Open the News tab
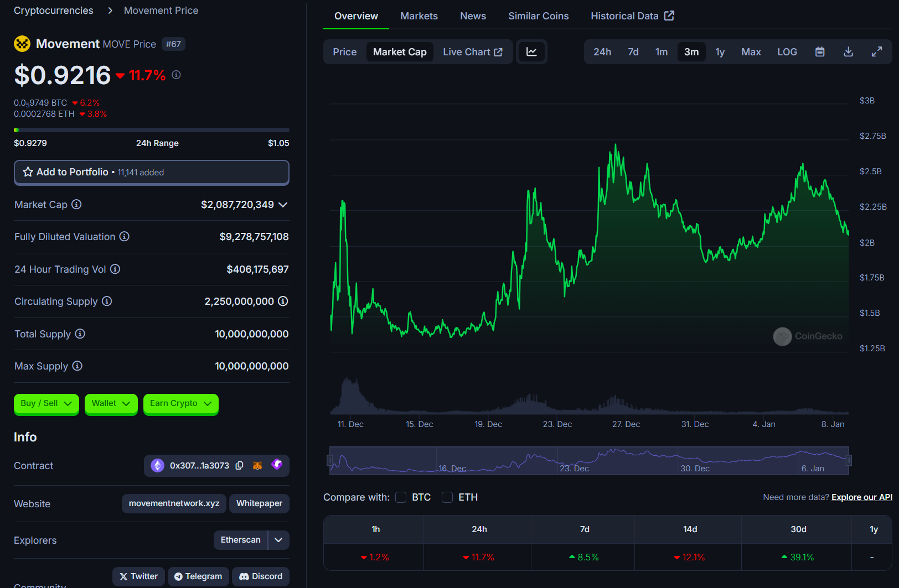Screen dimensions: 899x588 pyautogui.click(x=473, y=16)
